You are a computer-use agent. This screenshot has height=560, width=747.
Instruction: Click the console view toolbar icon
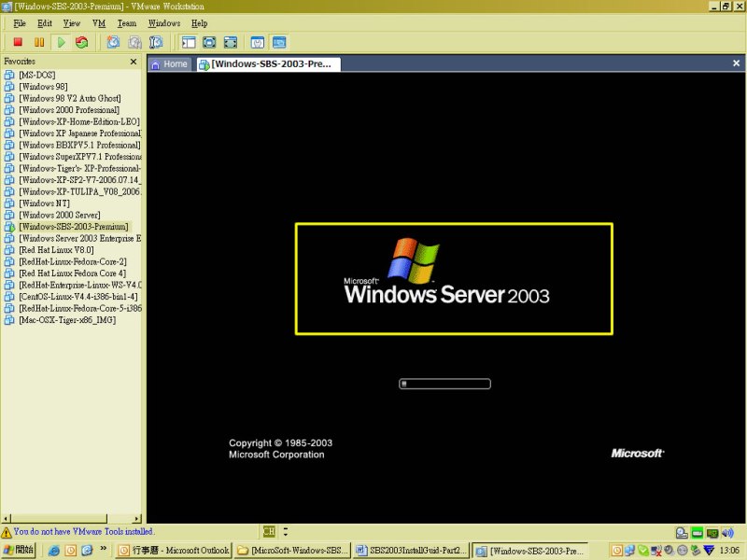tap(279, 42)
